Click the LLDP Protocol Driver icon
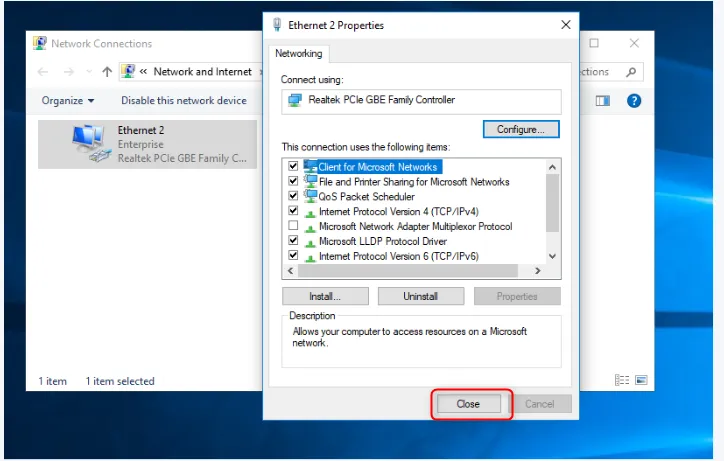Viewport: 724px width, 461px height. pyautogui.click(x=310, y=243)
